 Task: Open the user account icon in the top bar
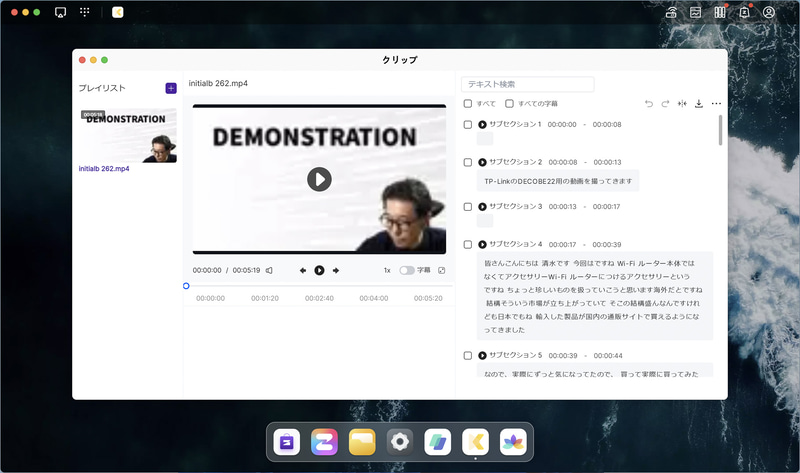pos(769,12)
